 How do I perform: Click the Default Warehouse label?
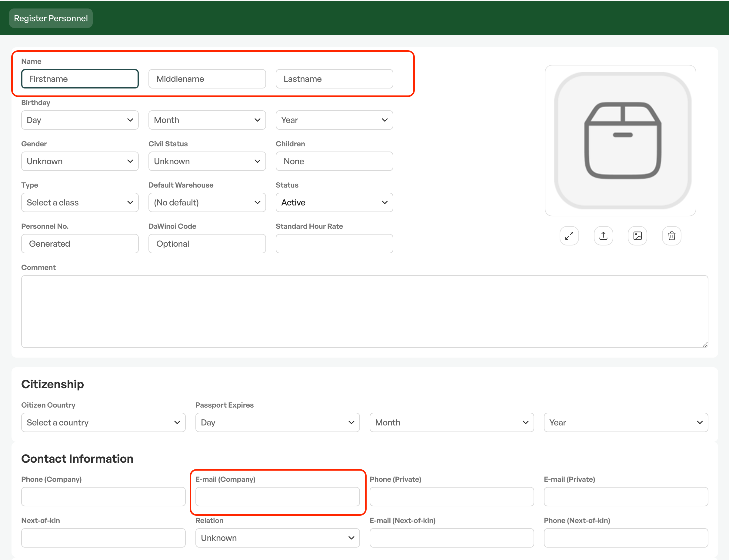pos(181,185)
